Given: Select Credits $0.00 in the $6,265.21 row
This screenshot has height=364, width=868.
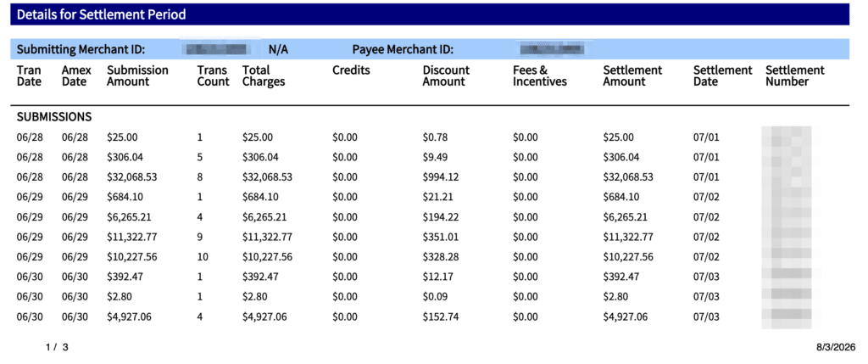Looking at the screenshot, I should click(x=345, y=217).
